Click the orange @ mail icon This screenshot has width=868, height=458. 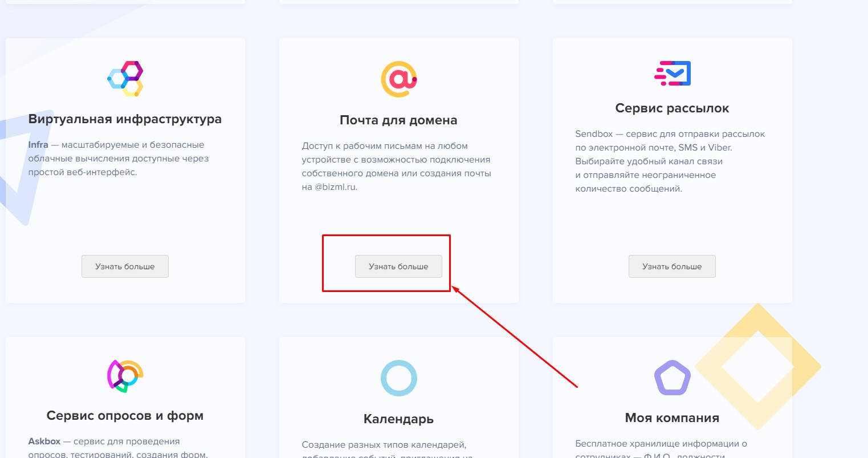click(398, 79)
